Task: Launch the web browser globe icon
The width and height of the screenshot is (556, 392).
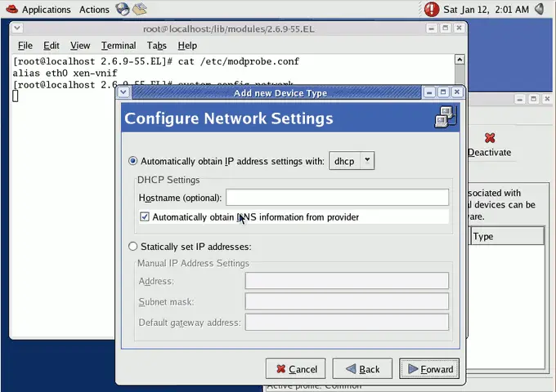Action: (x=123, y=10)
